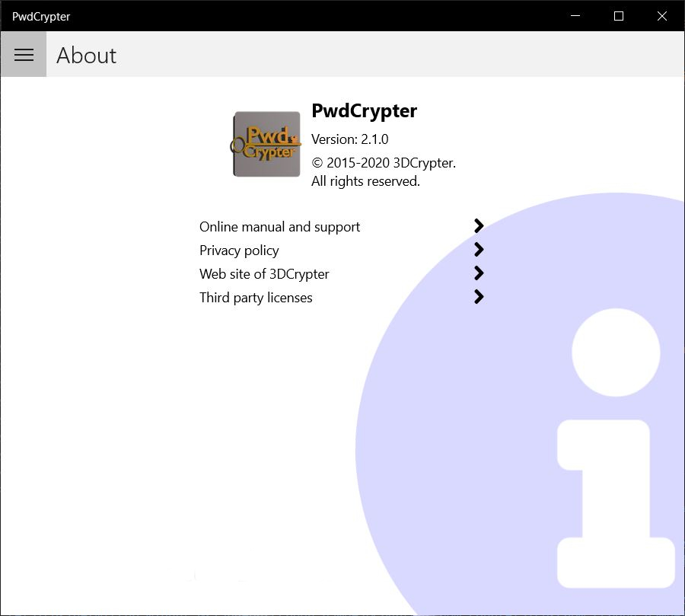Expand the Third party licenses entry

[256, 297]
